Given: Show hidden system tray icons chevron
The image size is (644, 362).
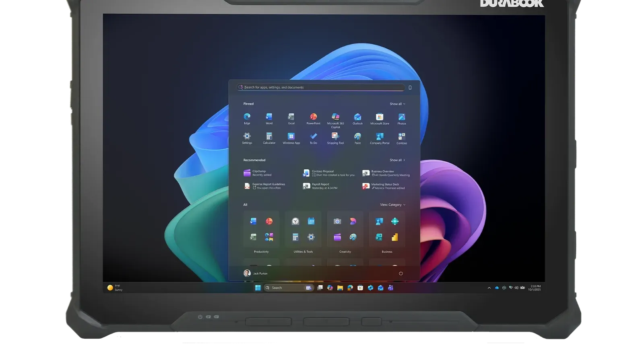Looking at the screenshot, I should point(489,288).
